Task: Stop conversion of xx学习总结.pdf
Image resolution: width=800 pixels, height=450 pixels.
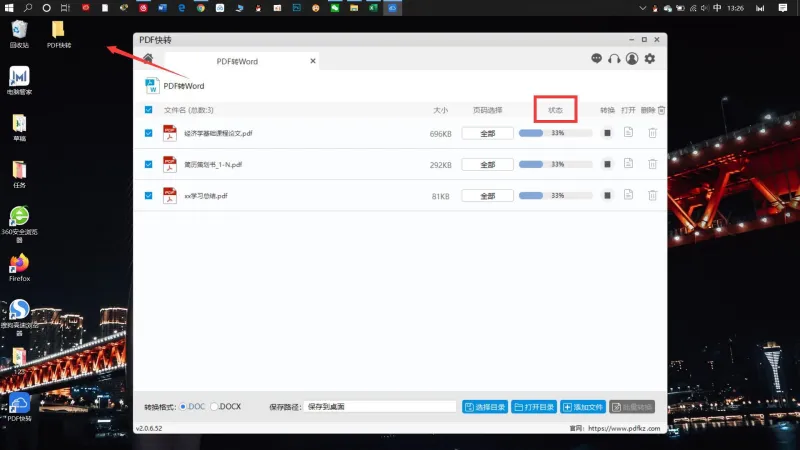Action: click(607, 195)
